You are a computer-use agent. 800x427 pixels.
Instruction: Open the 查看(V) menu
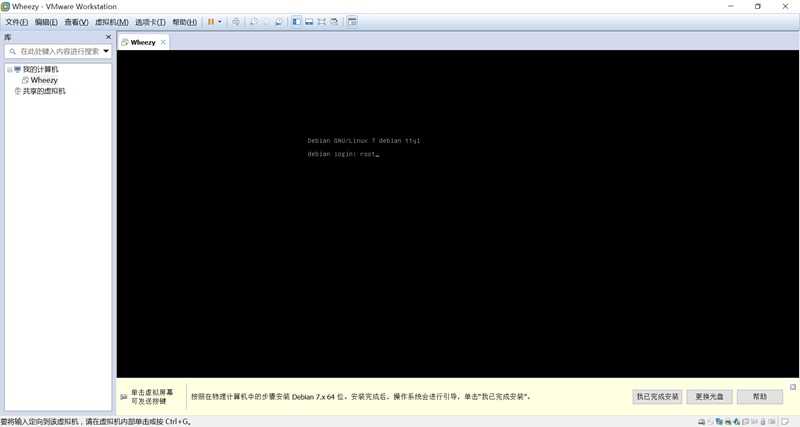pyautogui.click(x=76, y=22)
